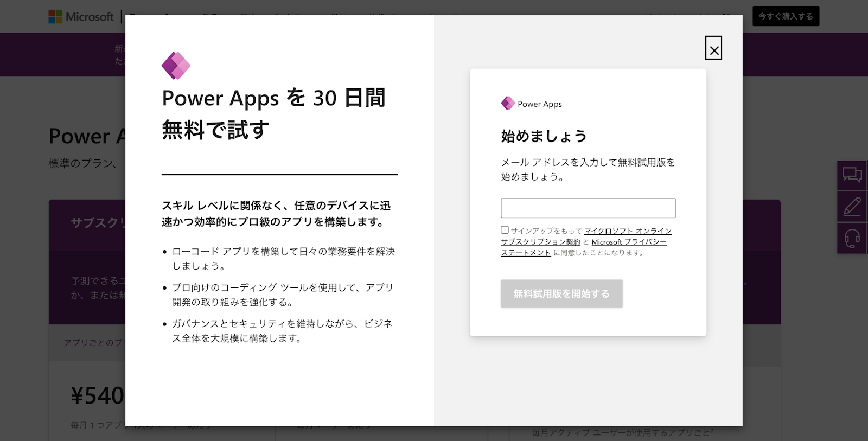Click the pencil feedback icon on sidebar
The image size is (868, 441).
[x=852, y=207]
